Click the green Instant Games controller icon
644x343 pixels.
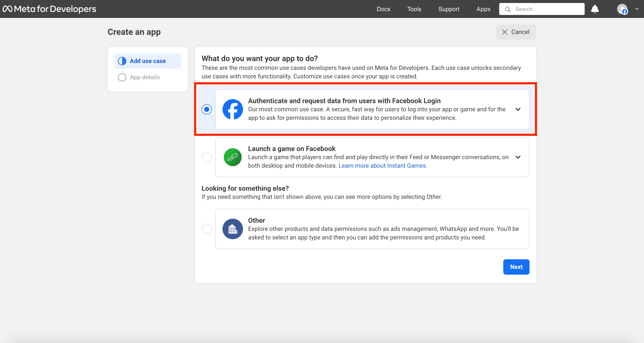click(x=233, y=157)
